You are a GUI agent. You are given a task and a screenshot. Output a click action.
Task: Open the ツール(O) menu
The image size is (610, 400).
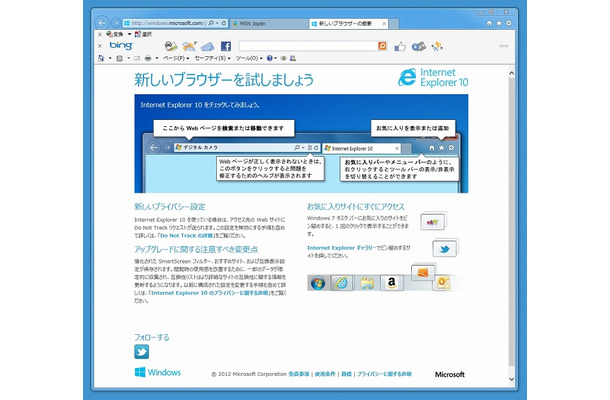249,58
